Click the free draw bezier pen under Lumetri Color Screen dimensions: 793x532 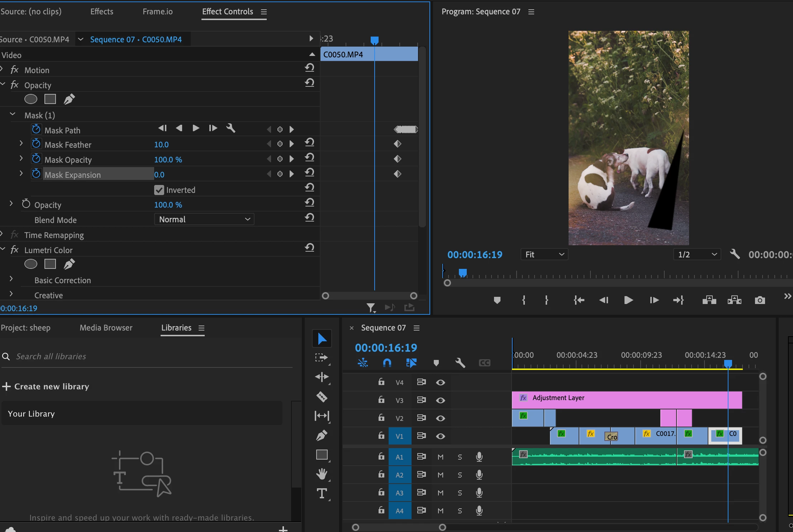point(69,264)
